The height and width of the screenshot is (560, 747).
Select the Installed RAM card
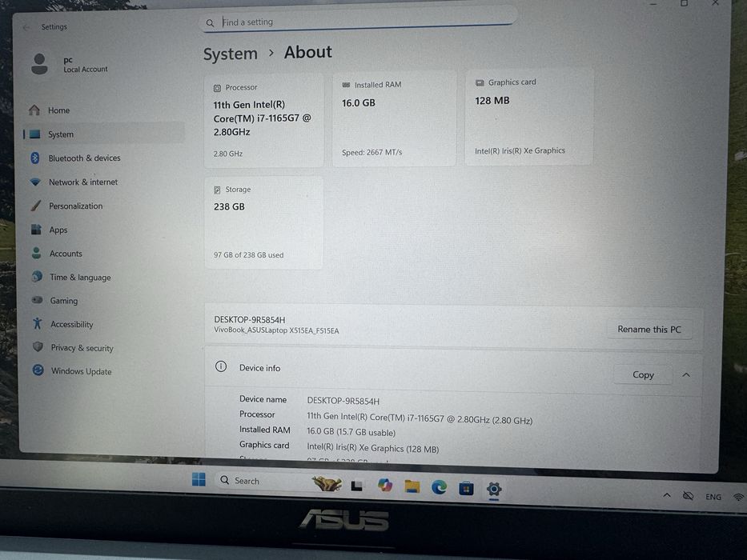coord(394,119)
